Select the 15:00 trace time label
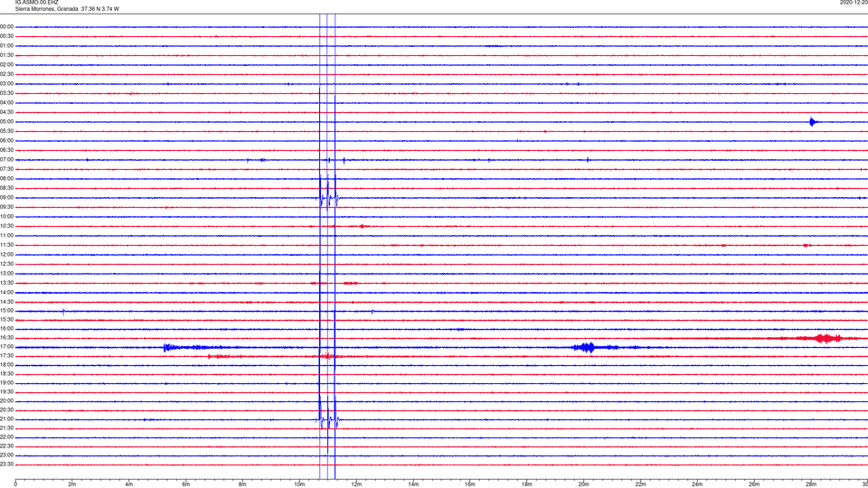868x488 pixels. click(6, 310)
